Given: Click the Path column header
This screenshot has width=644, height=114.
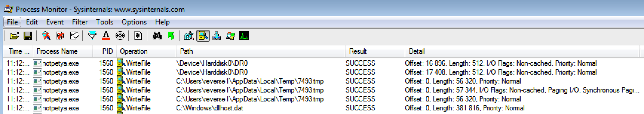Looking at the screenshot, I should point(261,51).
